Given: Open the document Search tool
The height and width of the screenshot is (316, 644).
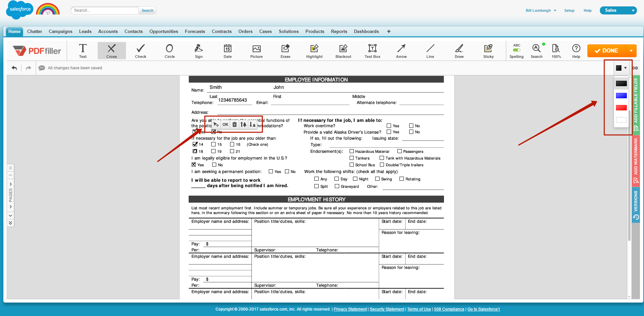Looking at the screenshot, I should [537, 51].
